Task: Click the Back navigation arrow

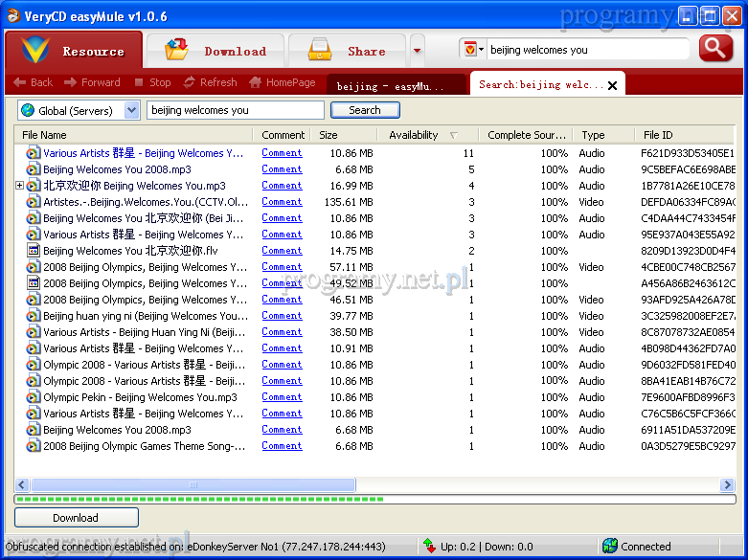Action: pos(19,83)
